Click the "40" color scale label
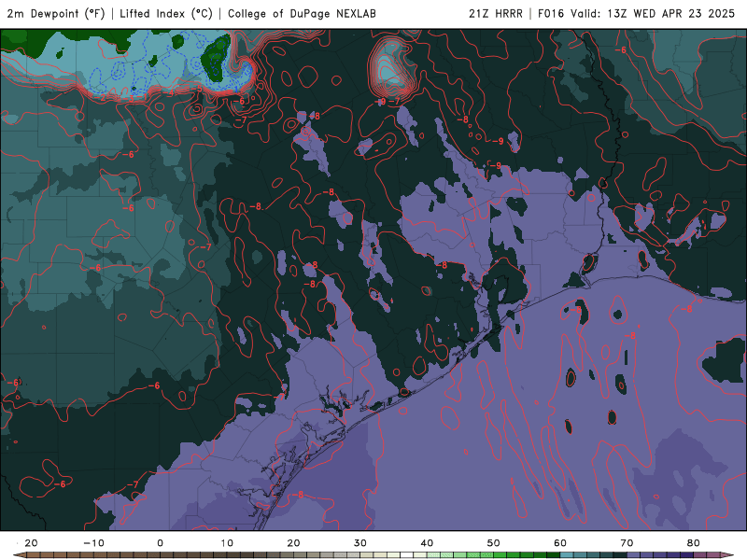The width and height of the screenshot is (747, 560). (427, 543)
